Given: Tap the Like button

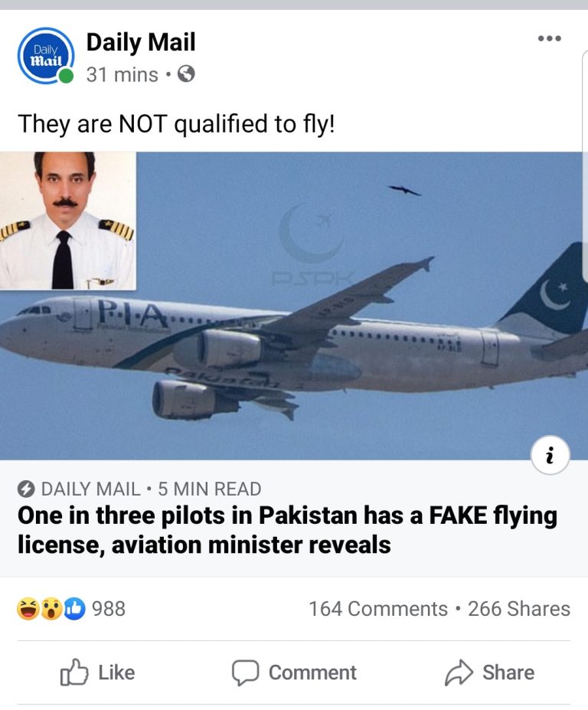Looking at the screenshot, I should click(x=97, y=672).
